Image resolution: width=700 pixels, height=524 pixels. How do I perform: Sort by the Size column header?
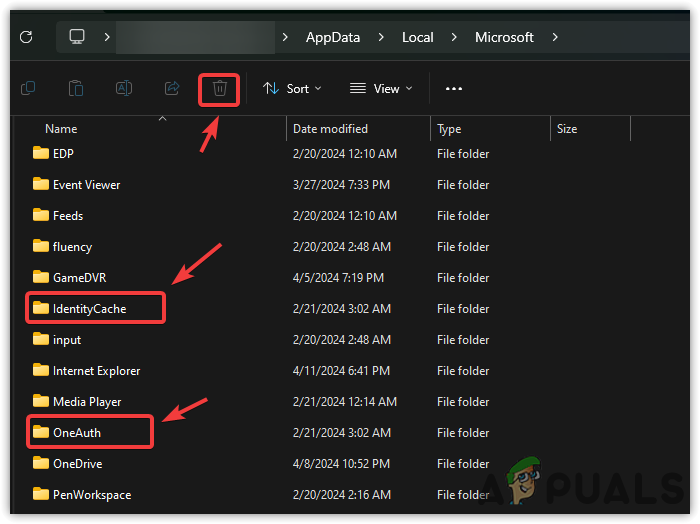tap(567, 129)
